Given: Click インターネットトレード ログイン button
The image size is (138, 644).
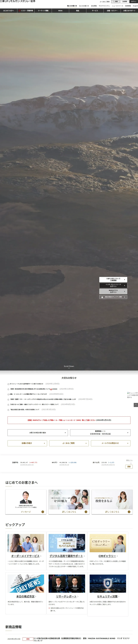Looking at the screenshot, I should (x=113, y=286).
